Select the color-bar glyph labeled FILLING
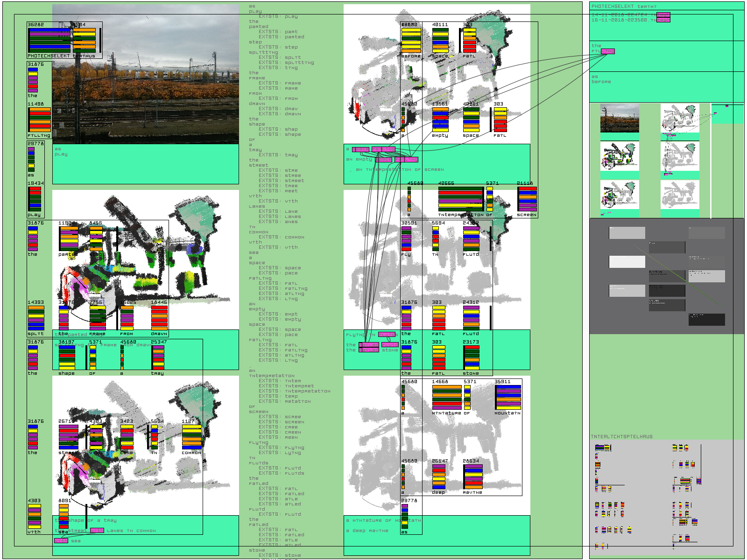The height and width of the screenshot is (560, 747). click(x=40, y=120)
